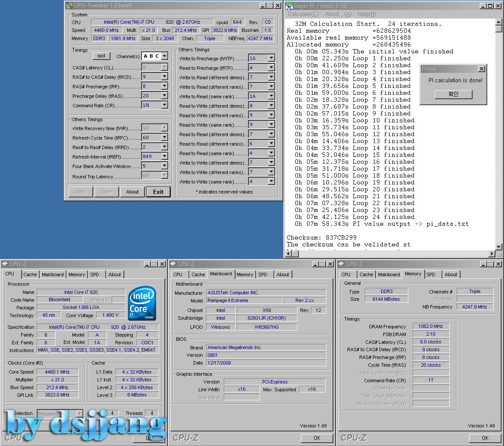This screenshot has height=446, width=504.
Task: Click the spd button in Timings
Action: 101,56
